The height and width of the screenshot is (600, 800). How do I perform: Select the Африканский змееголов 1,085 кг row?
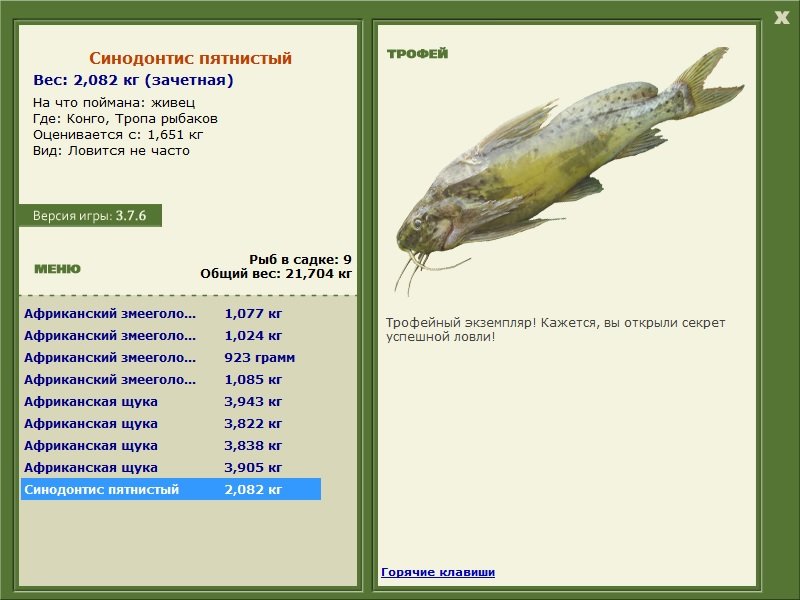171,379
